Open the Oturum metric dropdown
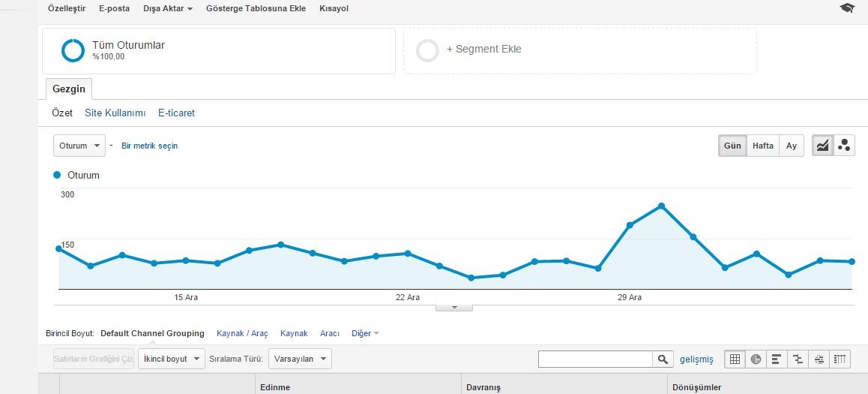 (79, 146)
